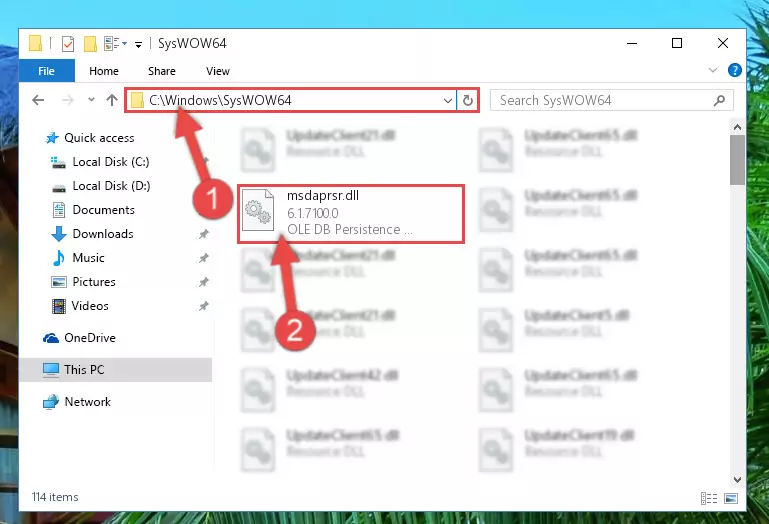
Task: Click the Pictures image icon in sidebar
Action: pyautogui.click(x=59, y=282)
